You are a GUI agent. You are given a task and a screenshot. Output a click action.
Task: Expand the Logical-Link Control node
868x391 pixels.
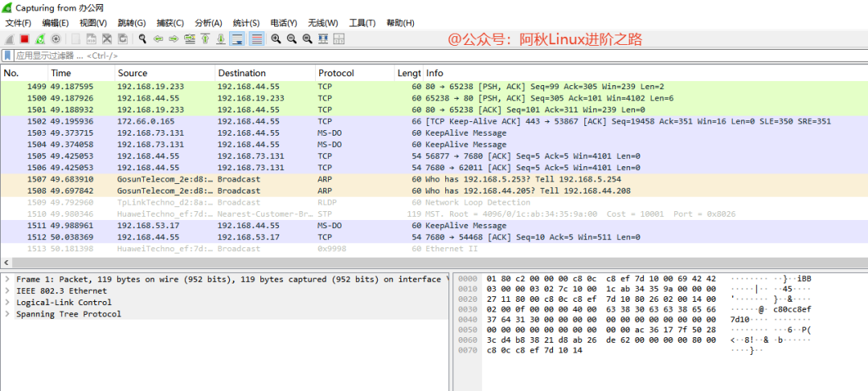coord(7,303)
